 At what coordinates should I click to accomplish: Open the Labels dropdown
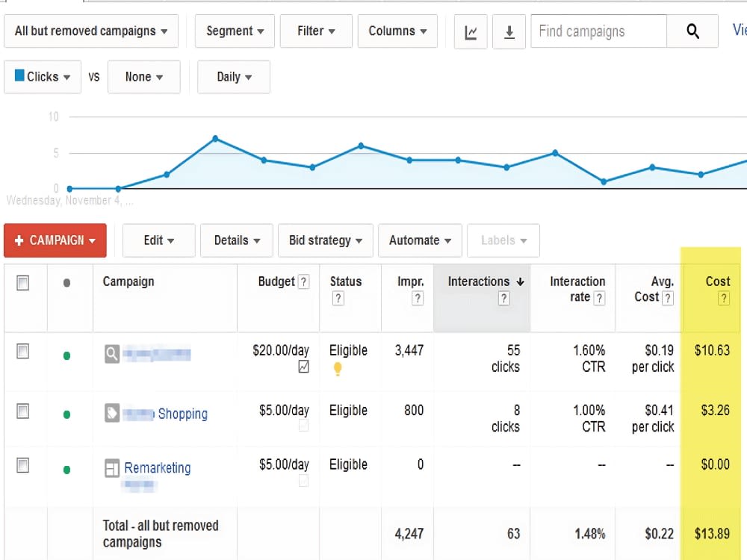point(503,240)
